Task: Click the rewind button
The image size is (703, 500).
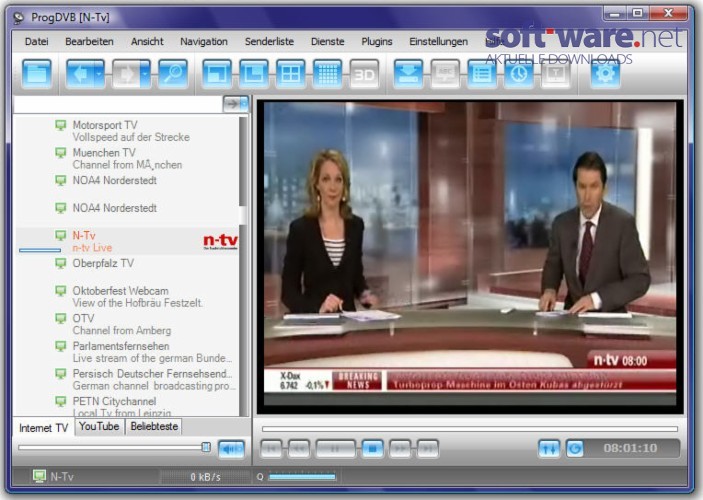Action: coord(299,448)
